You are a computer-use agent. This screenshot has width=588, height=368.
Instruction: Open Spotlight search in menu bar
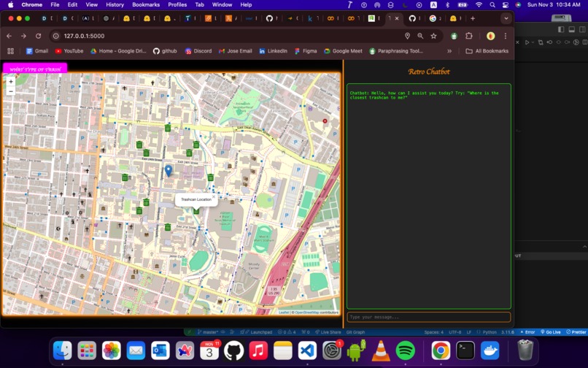pyautogui.click(x=492, y=5)
